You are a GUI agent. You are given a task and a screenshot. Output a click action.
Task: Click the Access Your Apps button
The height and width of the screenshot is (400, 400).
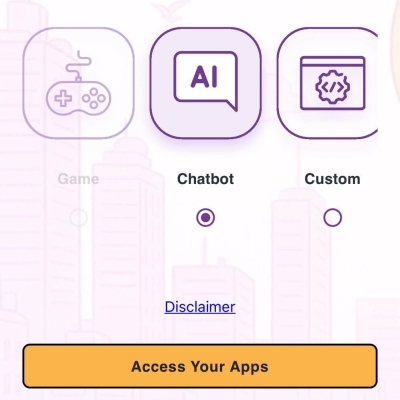pyautogui.click(x=200, y=366)
